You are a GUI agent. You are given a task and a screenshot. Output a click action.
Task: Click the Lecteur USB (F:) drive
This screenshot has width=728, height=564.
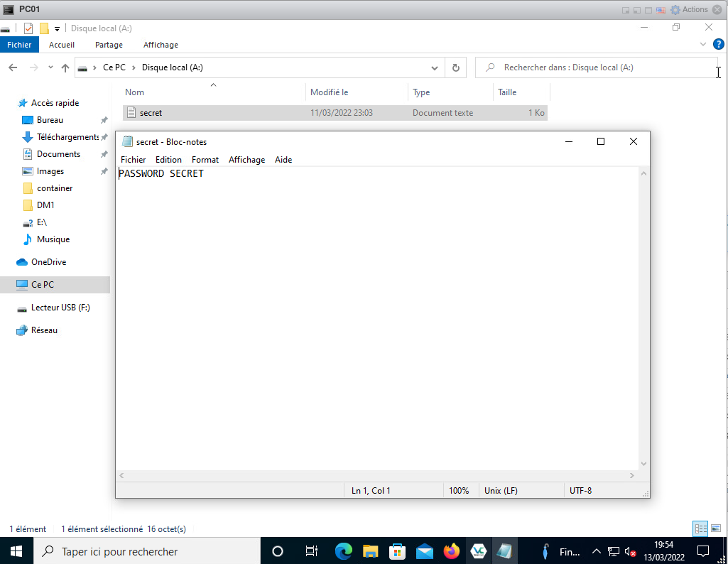point(60,308)
